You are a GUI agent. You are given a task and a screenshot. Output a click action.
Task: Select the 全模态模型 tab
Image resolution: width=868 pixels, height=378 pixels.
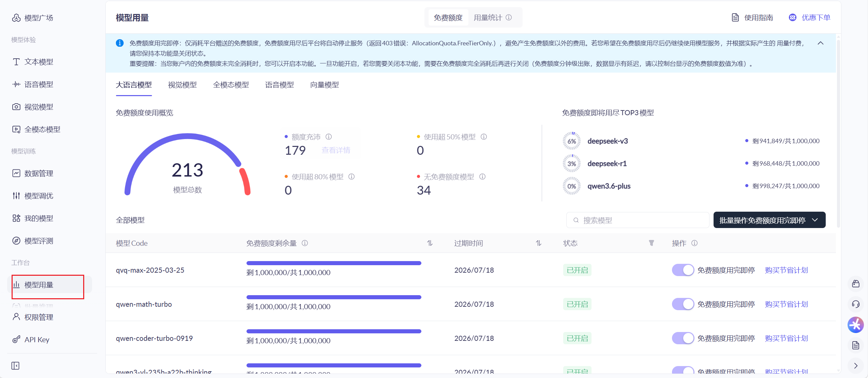[231, 85]
